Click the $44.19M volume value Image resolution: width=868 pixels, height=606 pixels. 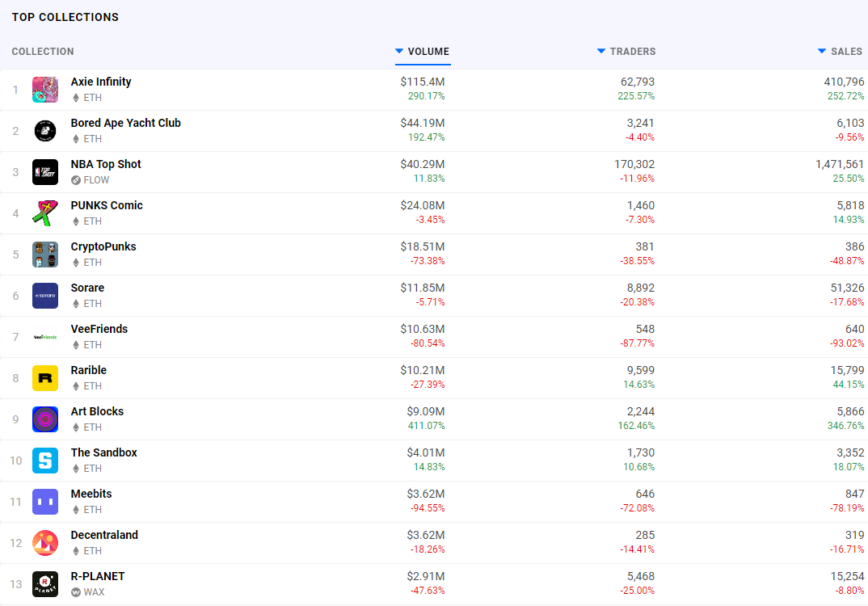[423, 123]
